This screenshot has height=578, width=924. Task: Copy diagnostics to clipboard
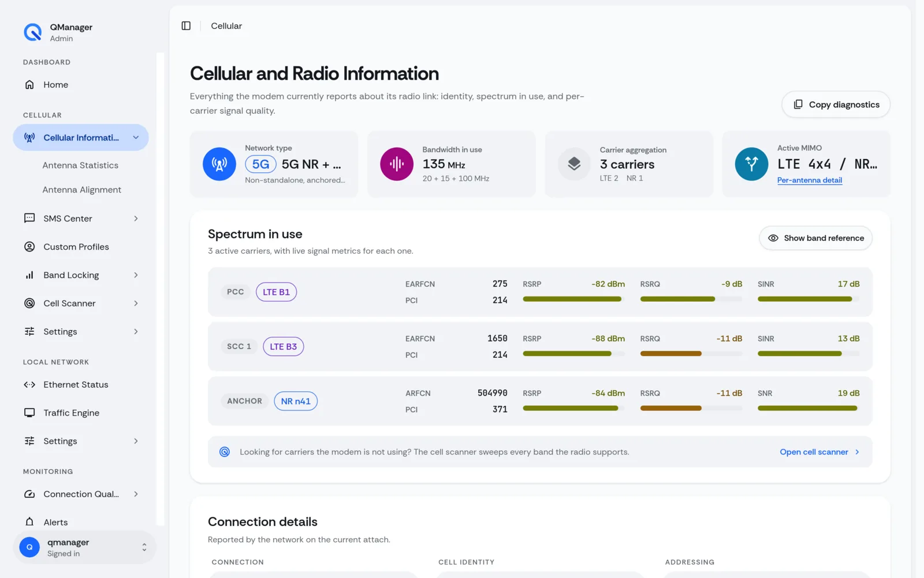pos(836,105)
